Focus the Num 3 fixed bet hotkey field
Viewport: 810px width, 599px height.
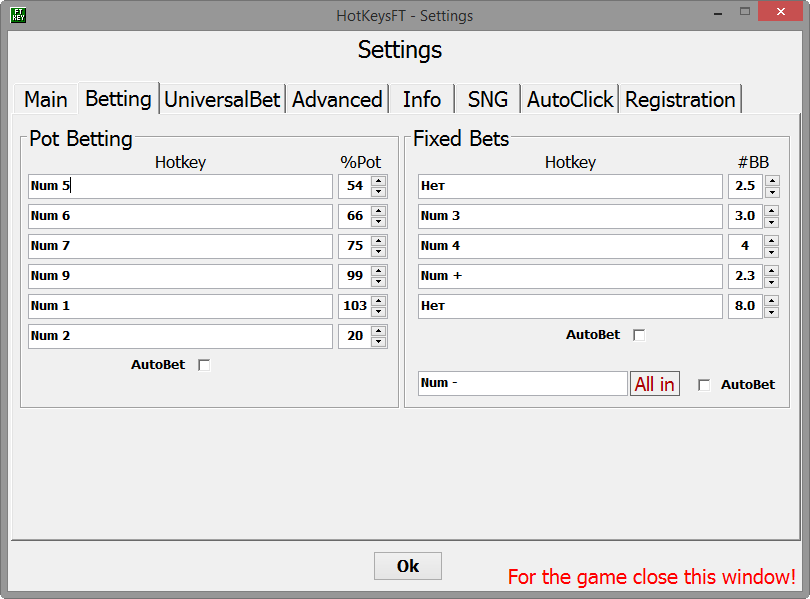coord(570,216)
